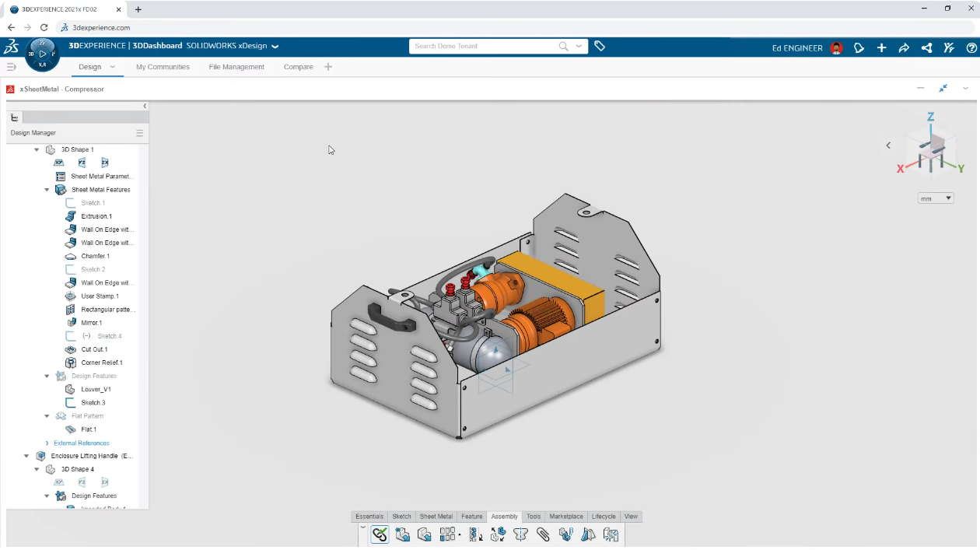Open the Design Manager hamburger menu

[x=140, y=133]
